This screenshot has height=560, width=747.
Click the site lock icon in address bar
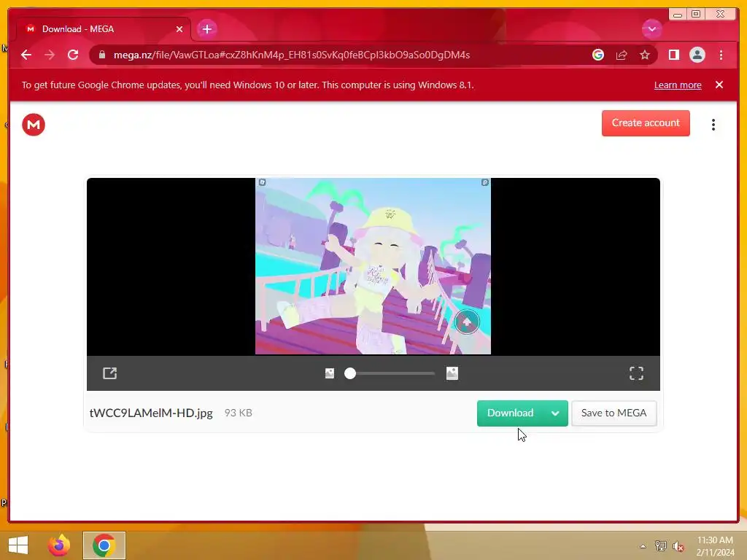[102, 55]
